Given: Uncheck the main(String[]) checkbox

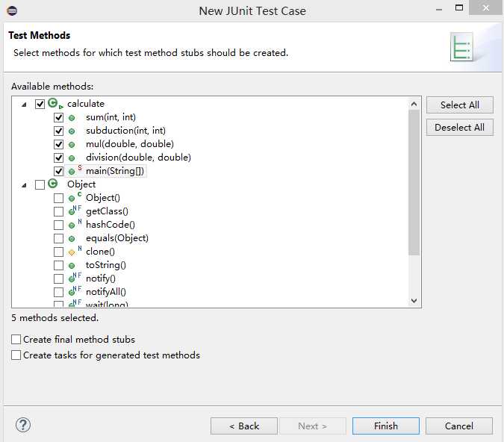Looking at the screenshot, I should point(58,171).
